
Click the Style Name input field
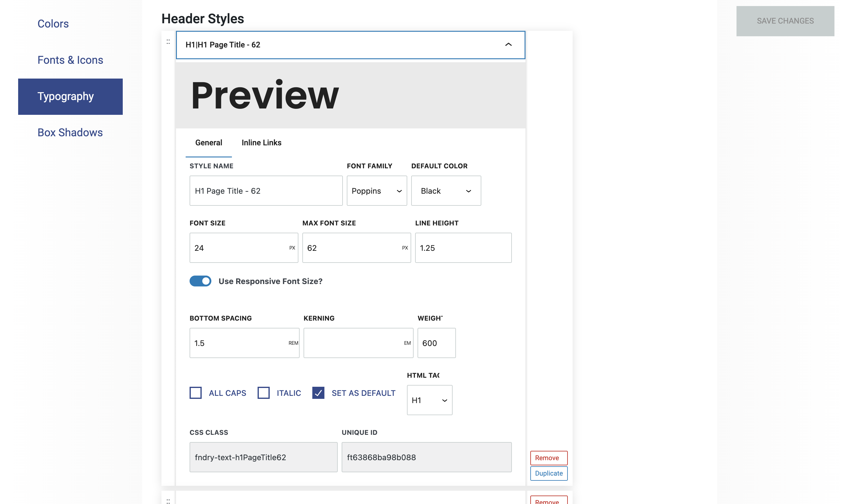pos(266,191)
